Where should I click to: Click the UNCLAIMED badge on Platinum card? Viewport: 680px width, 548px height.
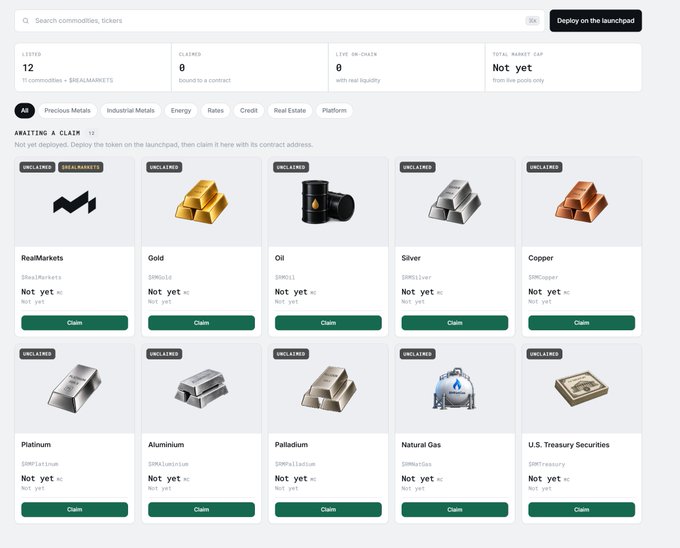pos(37,354)
